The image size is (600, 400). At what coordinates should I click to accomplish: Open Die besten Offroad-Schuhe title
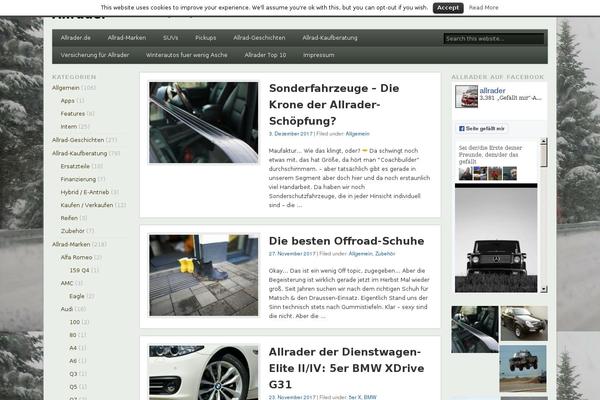pos(346,241)
